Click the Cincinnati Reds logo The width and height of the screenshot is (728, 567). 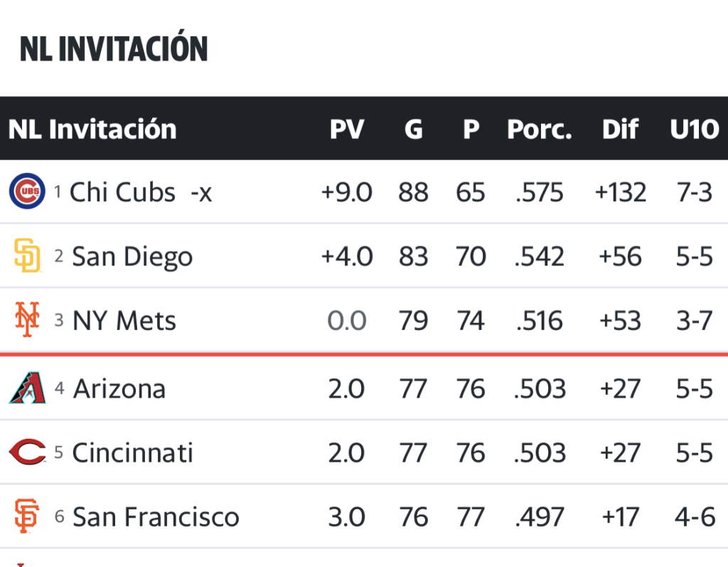click(x=27, y=452)
